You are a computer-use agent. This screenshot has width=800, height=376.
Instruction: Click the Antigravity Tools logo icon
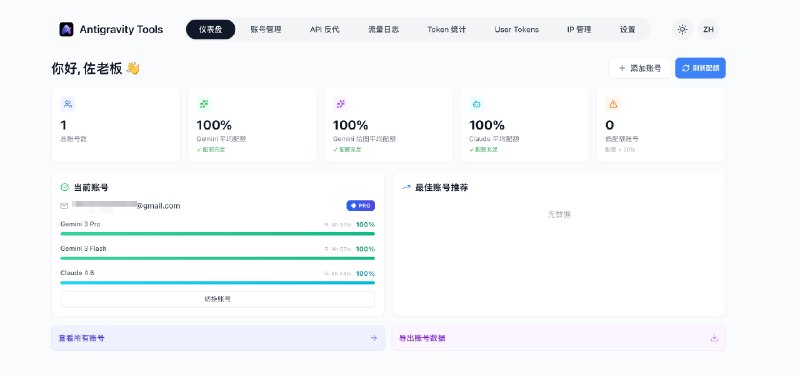click(66, 29)
